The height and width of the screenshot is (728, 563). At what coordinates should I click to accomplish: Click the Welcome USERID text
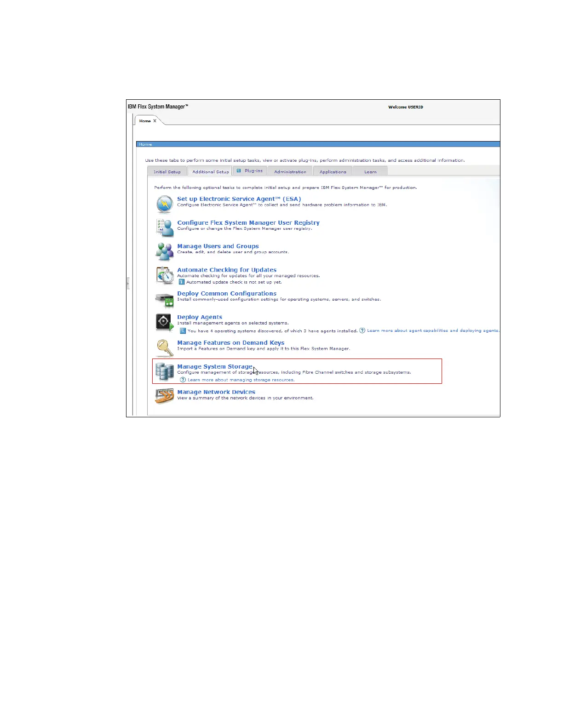point(406,107)
